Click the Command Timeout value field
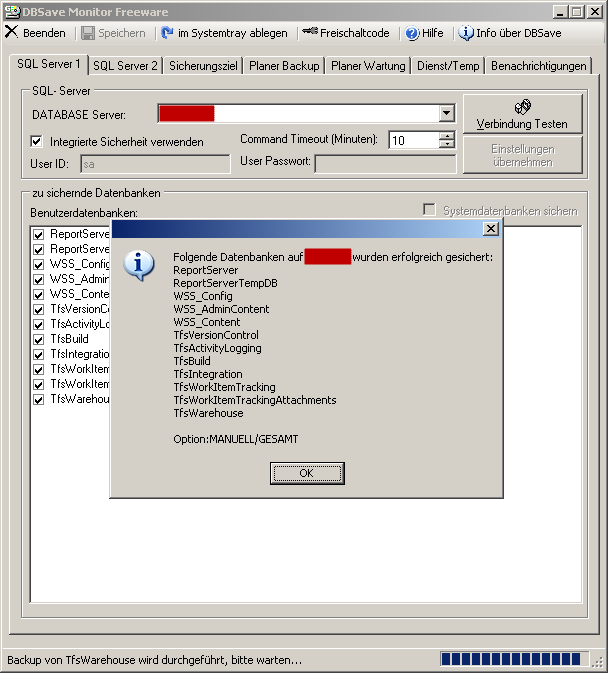This screenshot has width=608, height=673. (414, 140)
